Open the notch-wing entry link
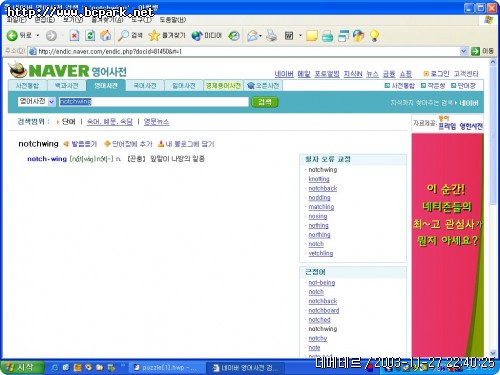Image resolution: width=500 pixels, height=375 pixels. (47, 159)
